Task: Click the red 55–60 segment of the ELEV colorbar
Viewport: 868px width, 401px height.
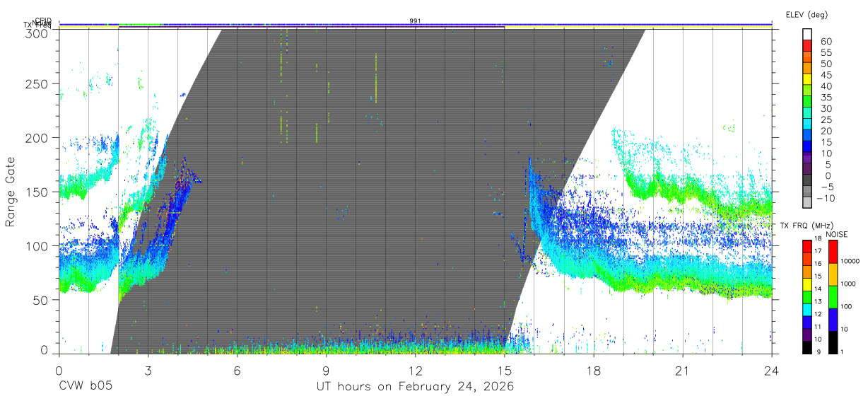Action: point(807,46)
